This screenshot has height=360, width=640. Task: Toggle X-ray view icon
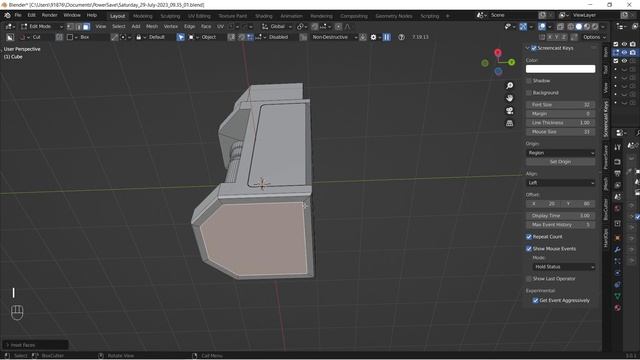[x=560, y=27]
